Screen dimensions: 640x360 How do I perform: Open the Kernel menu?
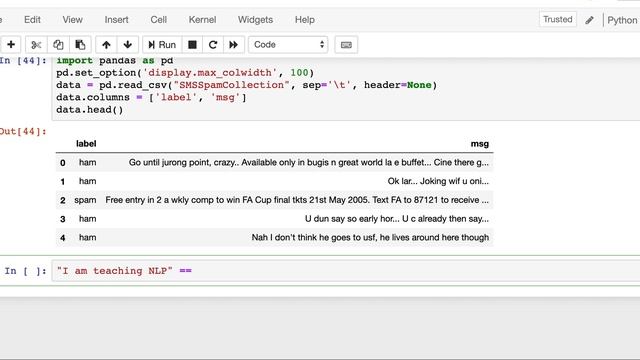(202, 20)
